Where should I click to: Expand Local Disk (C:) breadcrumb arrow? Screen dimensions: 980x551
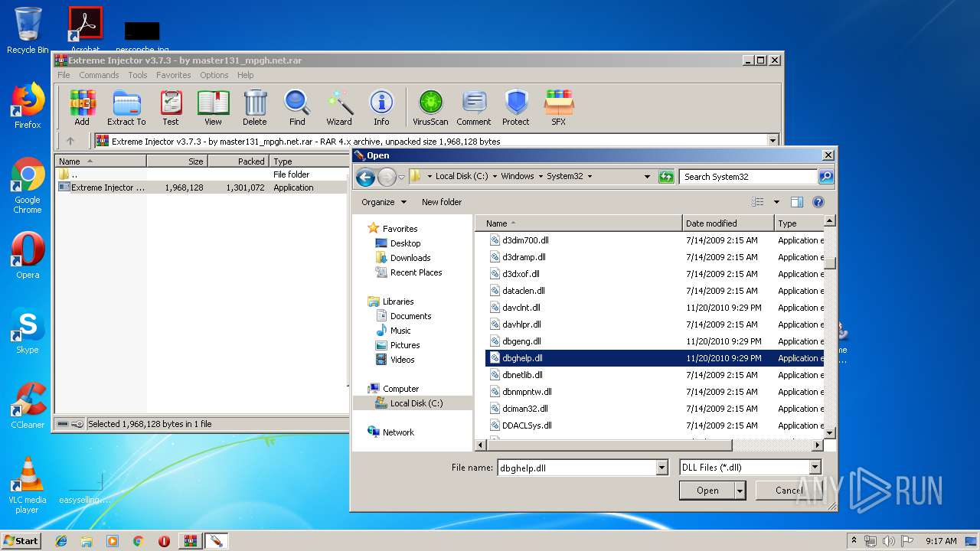point(495,176)
